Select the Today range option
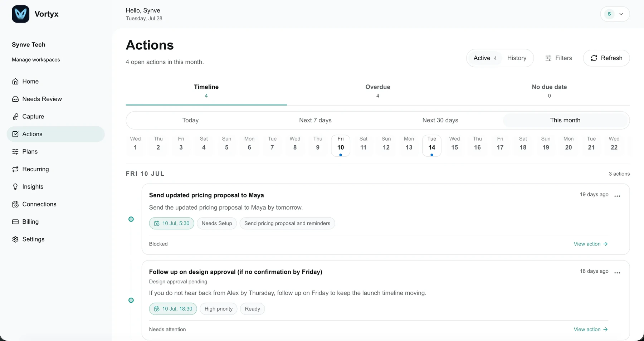Screen dimensions: 644x341 pyautogui.click(x=190, y=120)
